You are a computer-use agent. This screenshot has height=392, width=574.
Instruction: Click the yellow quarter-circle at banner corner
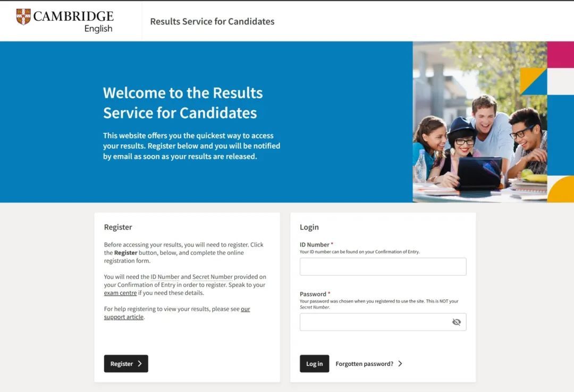pyautogui.click(x=563, y=191)
